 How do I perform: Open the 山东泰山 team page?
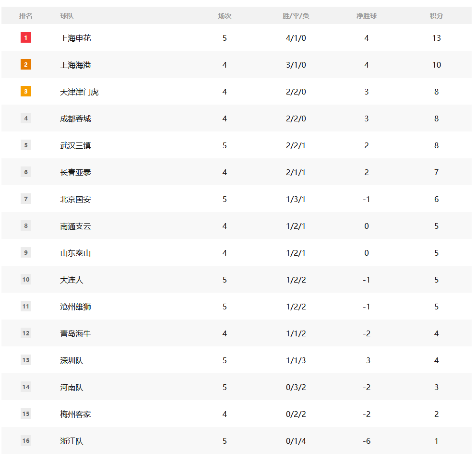pyautogui.click(x=75, y=253)
